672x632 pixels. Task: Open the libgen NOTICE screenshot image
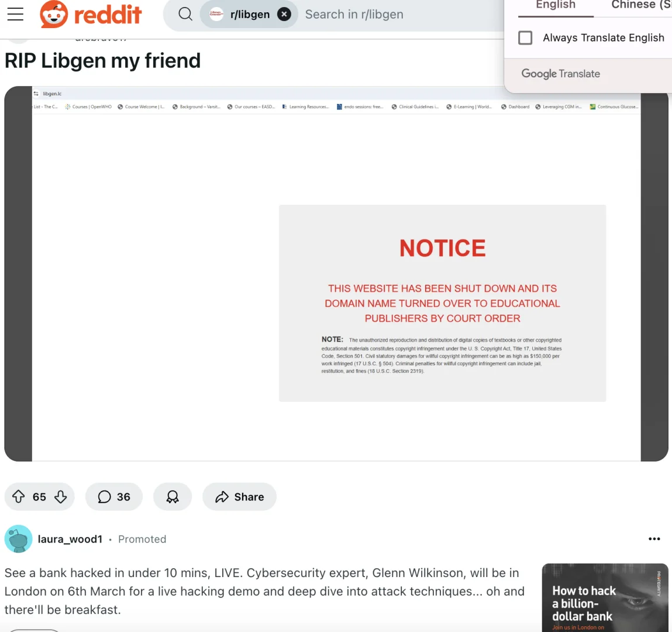coord(336,273)
